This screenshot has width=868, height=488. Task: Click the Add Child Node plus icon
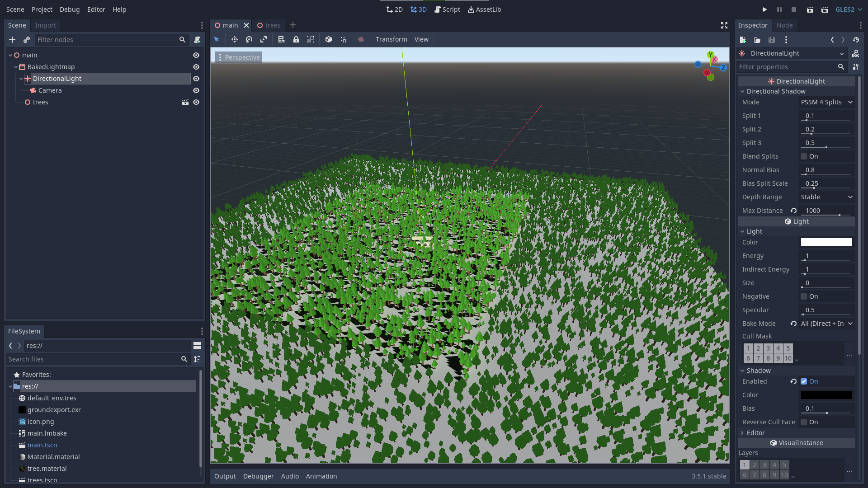coord(12,40)
